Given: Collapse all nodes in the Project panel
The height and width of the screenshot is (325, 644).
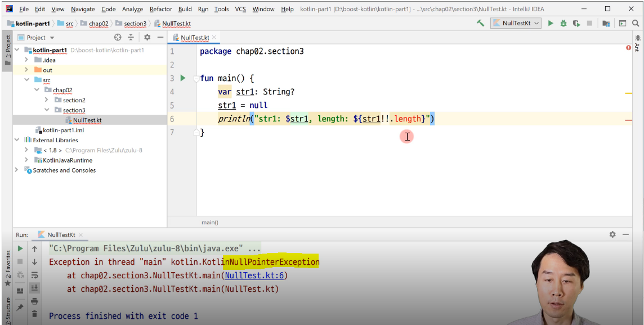Looking at the screenshot, I should point(131,37).
